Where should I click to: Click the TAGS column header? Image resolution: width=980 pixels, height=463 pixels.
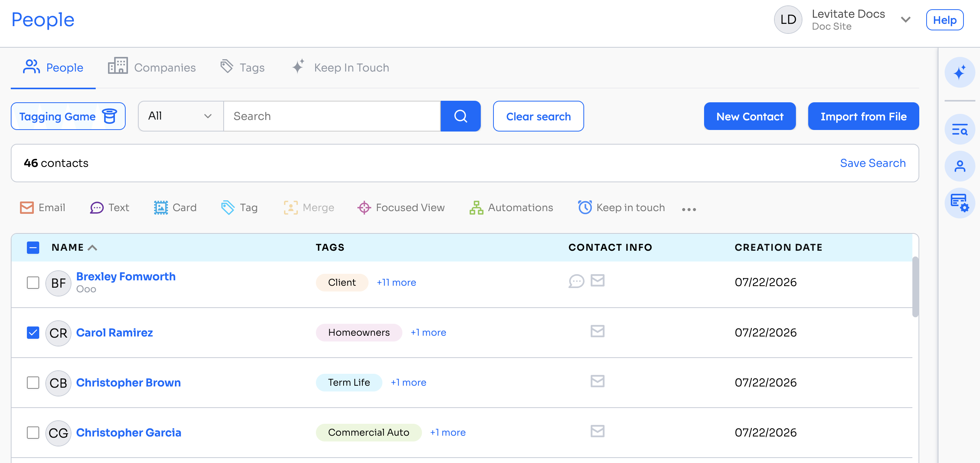pyautogui.click(x=330, y=248)
